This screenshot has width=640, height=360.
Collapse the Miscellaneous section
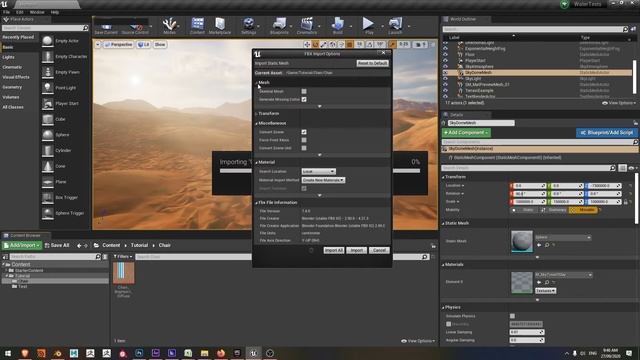[x=256, y=123]
